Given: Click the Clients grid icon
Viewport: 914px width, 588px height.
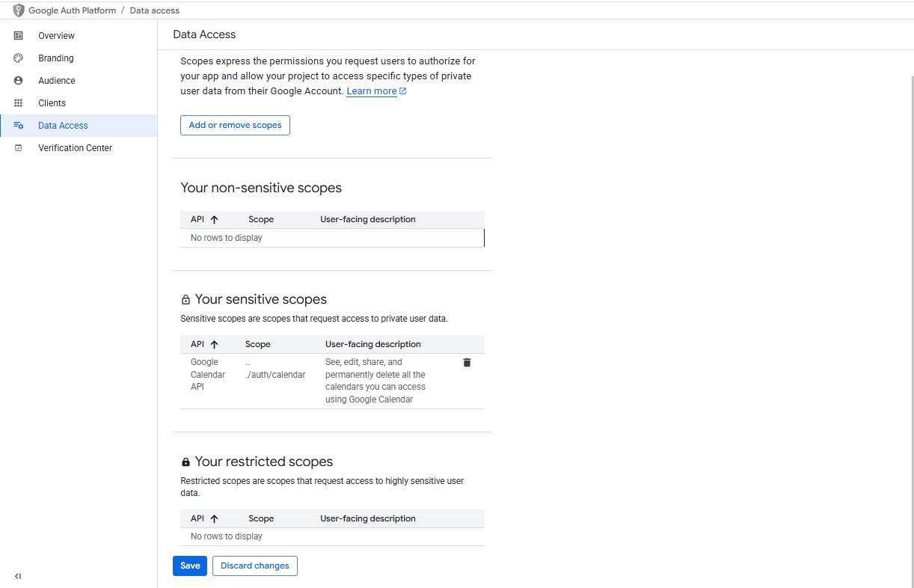Looking at the screenshot, I should pyautogui.click(x=19, y=103).
